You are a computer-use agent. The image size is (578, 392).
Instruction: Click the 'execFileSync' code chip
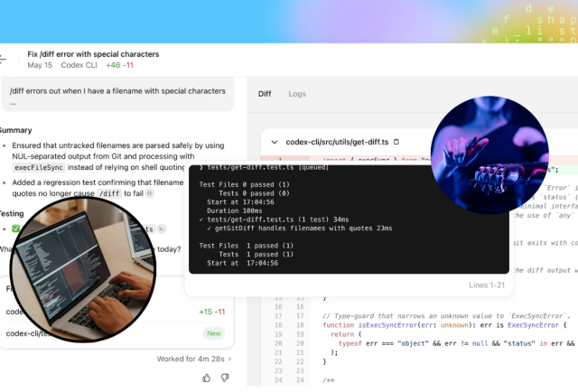coord(39,167)
